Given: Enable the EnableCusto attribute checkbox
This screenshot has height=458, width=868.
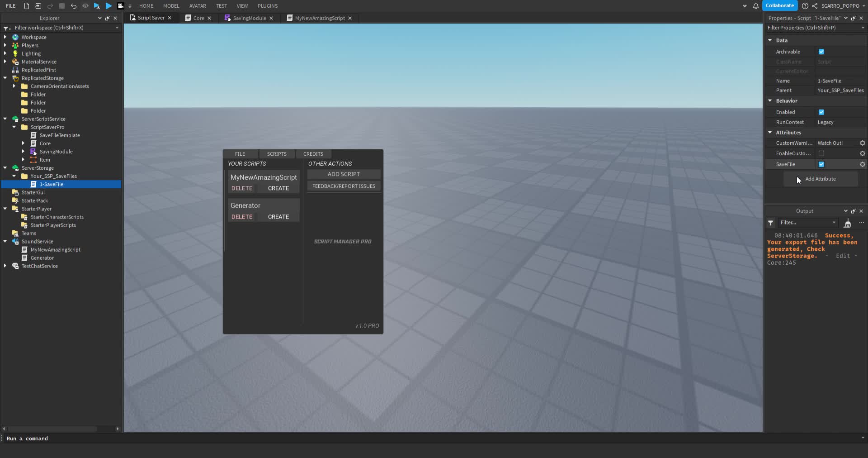Looking at the screenshot, I should point(821,153).
